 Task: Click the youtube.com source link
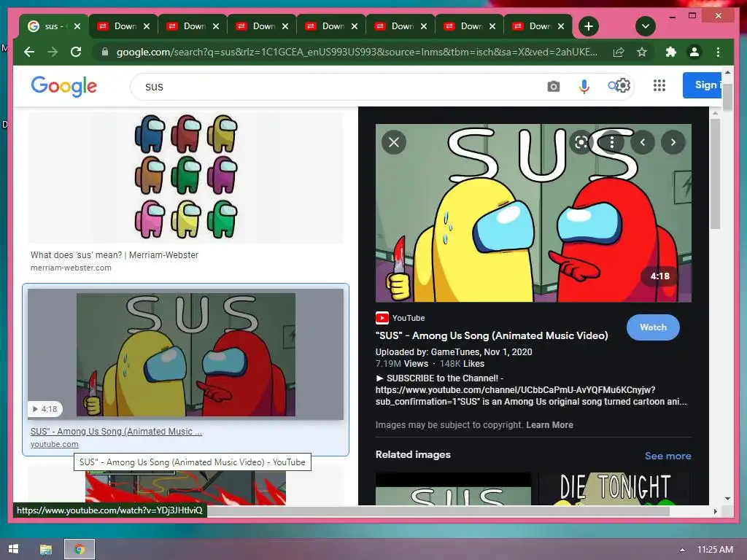(x=54, y=444)
